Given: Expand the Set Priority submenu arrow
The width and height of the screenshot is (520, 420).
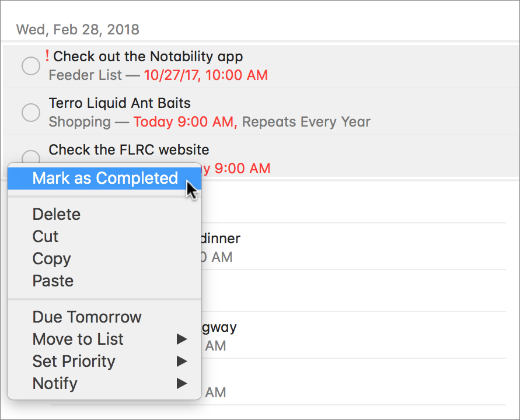Looking at the screenshot, I should click(x=182, y=361).
